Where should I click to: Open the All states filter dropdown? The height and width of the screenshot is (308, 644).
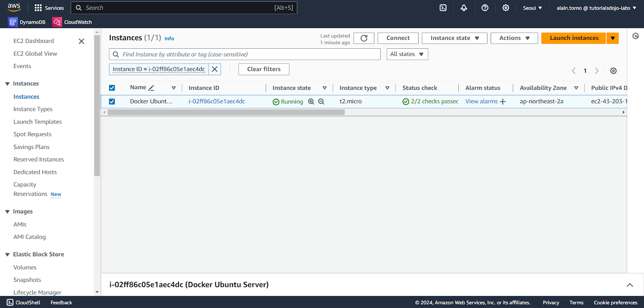click(x=407, y=54)
